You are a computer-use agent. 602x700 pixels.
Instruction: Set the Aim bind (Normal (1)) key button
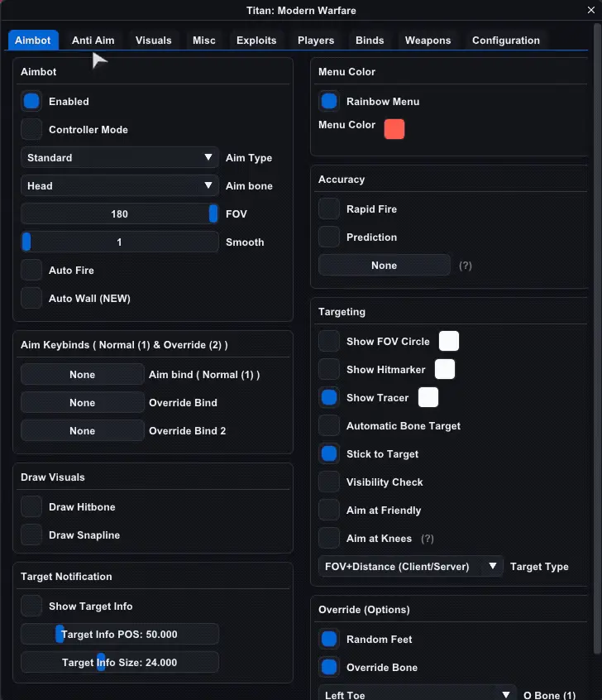click(82, 375)
